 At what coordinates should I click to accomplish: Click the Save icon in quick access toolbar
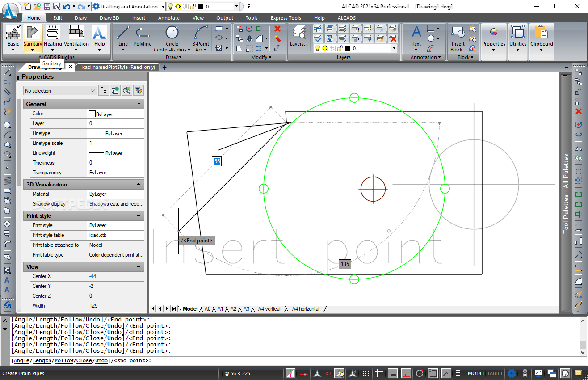pos(46,6)
